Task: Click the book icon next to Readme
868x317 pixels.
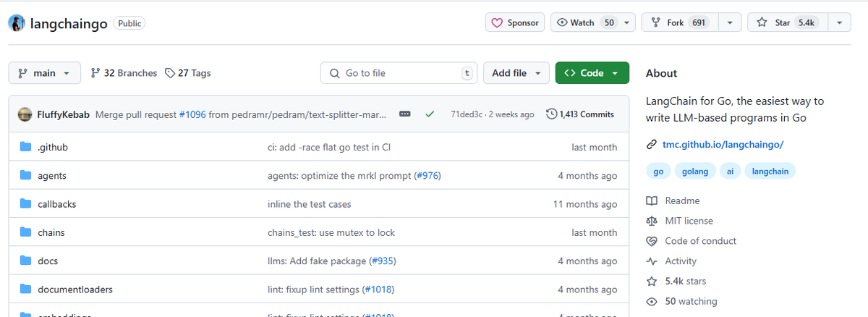Action: tap(651, 200)
